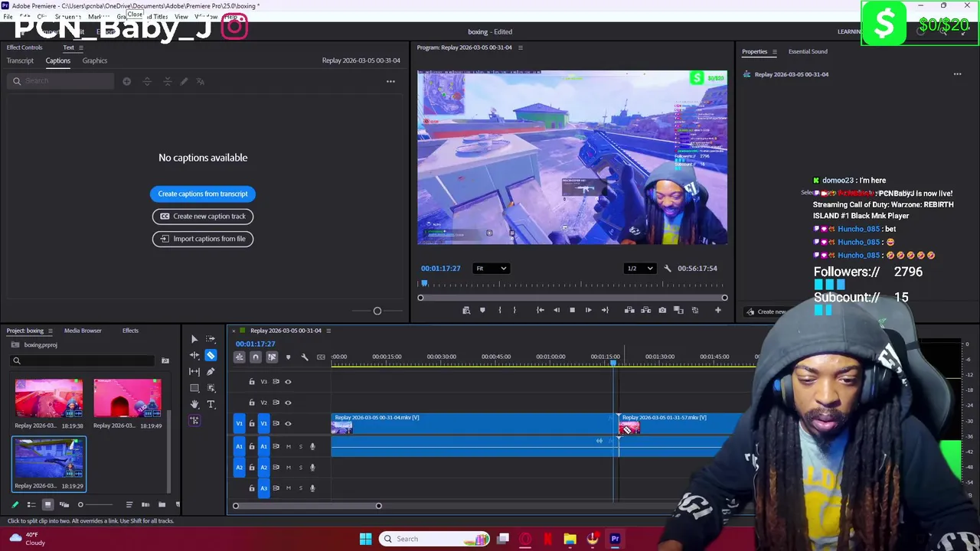Switch to the Transcript tab
The width and height of the screenshot is (980, 551).
coord(20,60)
